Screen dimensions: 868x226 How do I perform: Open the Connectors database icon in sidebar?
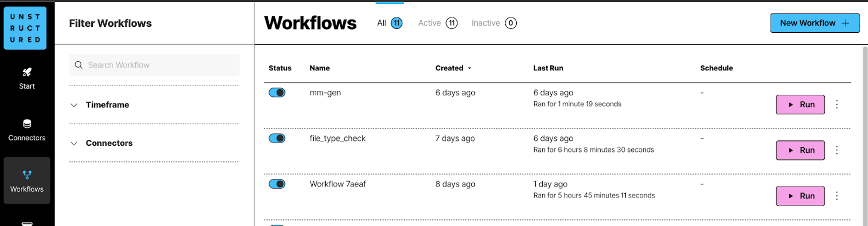tap(27, 124)
